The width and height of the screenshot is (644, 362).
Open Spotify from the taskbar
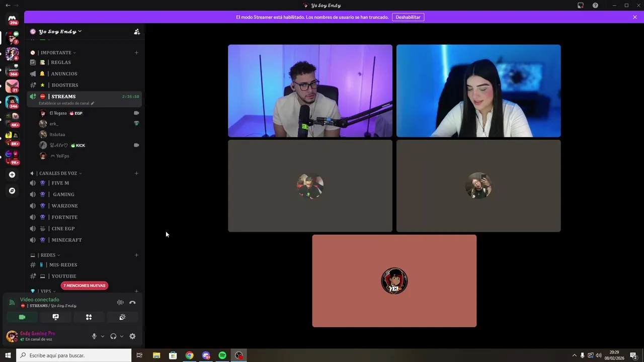point(222,355)
